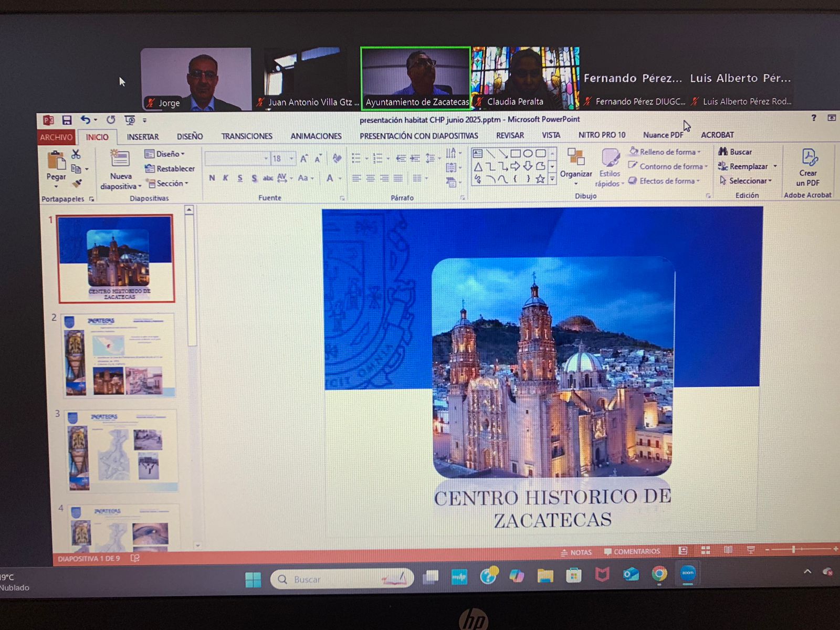
Task: Click the Buscar binoculars find button
Action: pyautogui.click(x=735, y=152)
